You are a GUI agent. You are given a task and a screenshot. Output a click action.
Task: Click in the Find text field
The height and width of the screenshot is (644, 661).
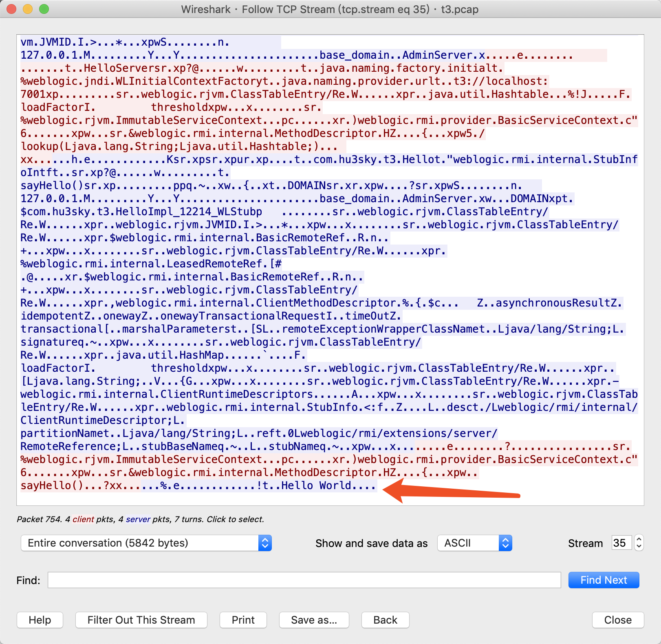(x=304, y=580)
